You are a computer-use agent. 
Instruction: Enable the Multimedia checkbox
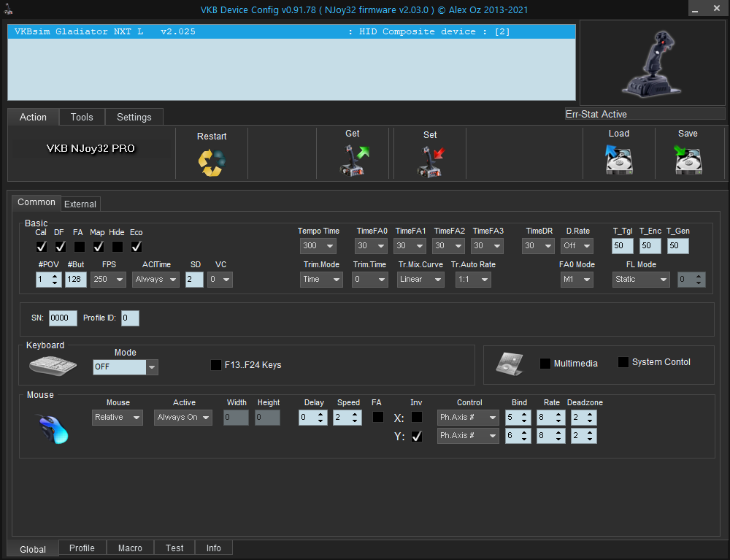545,364
